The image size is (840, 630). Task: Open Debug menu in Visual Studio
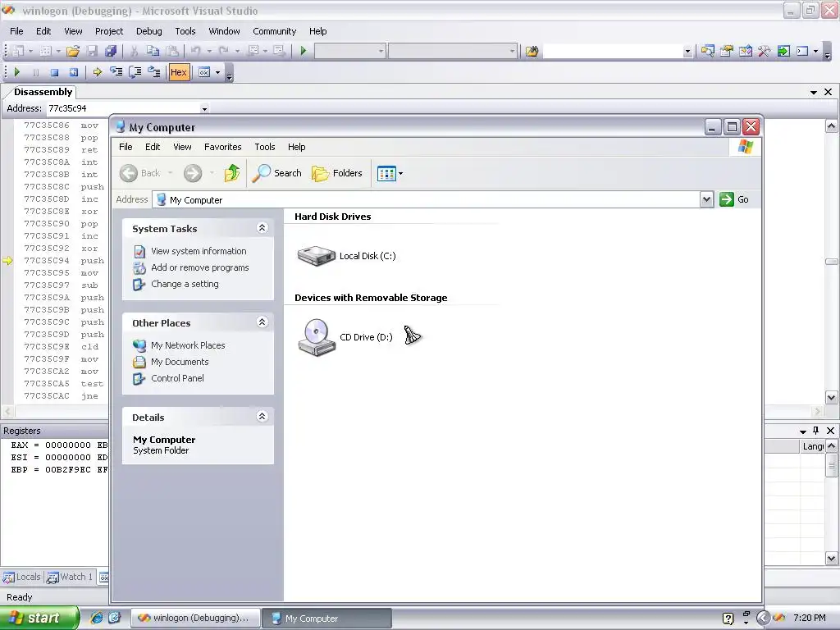tap(149, 31)
